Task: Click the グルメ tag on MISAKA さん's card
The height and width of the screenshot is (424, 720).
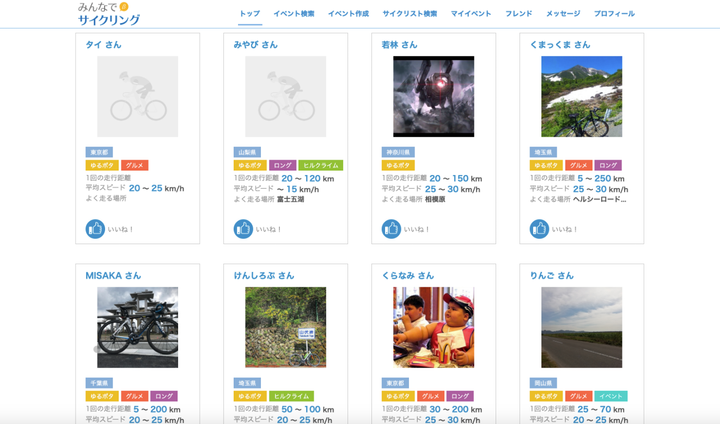Action: coord(135,396)
